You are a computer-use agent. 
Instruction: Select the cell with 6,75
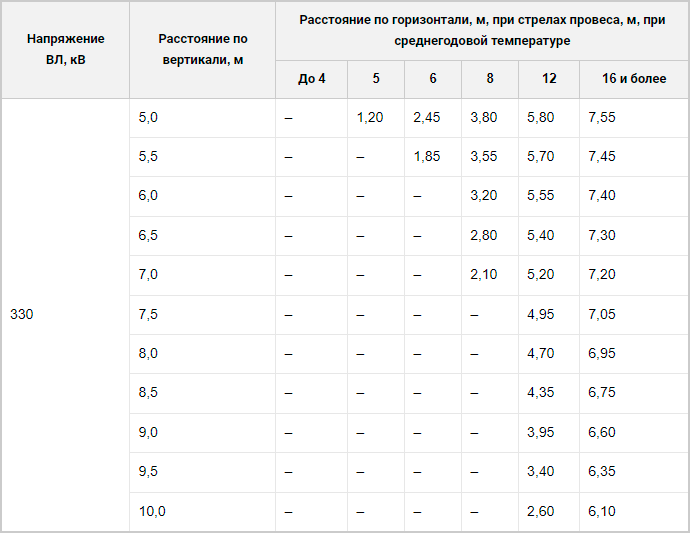pyautogui.click(x=634, y=393)
